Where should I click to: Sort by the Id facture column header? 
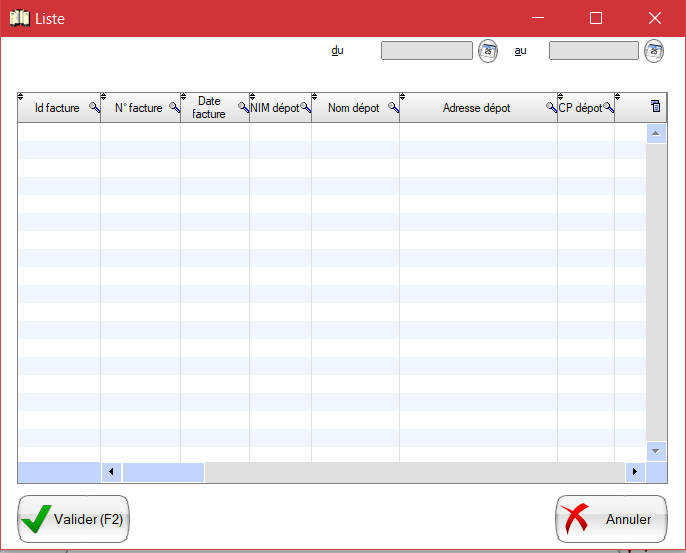(56, 108)
